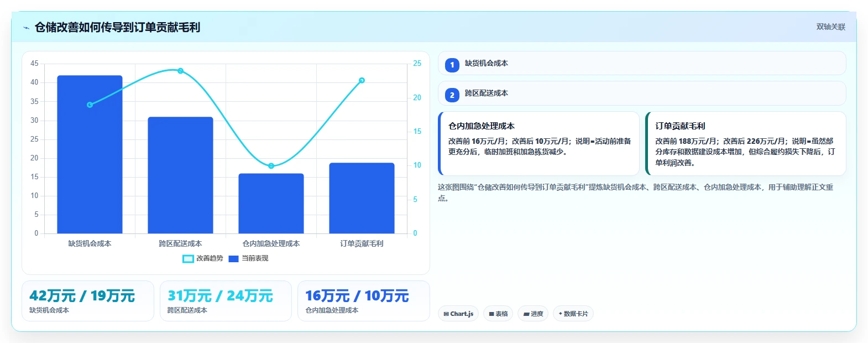Click x-axis label 跨区配送成本

pos(180,243)
